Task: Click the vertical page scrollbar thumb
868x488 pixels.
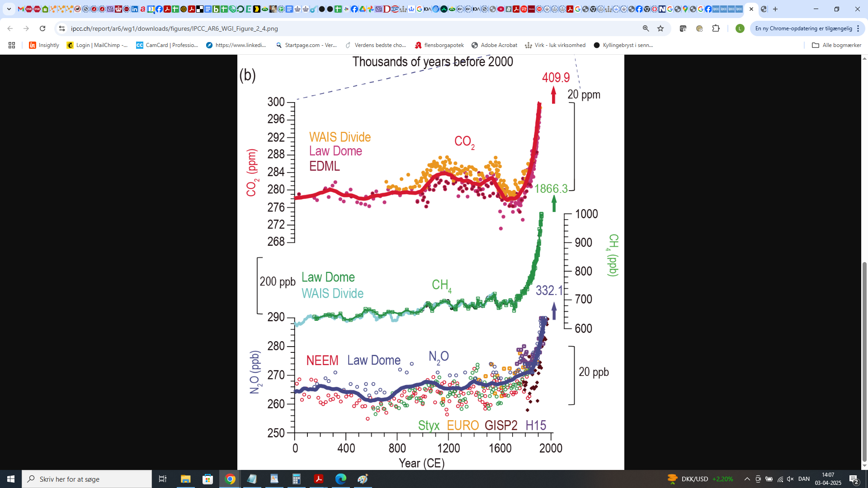Action: [864, 361]
